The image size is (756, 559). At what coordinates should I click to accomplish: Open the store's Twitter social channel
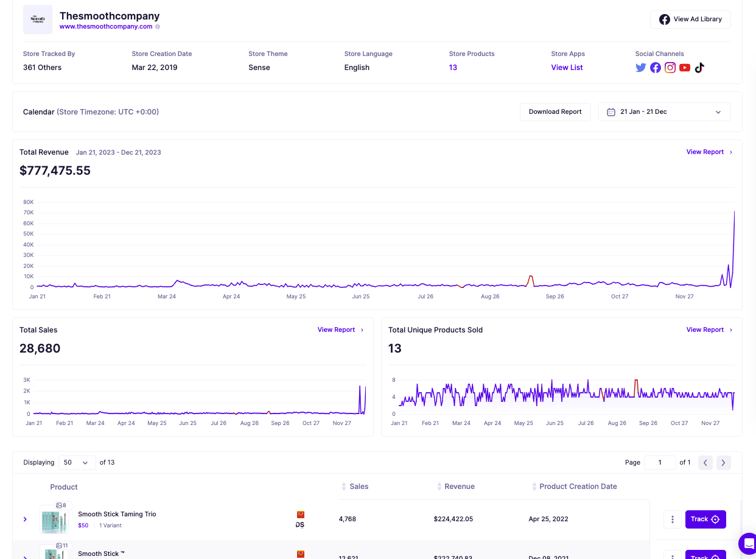pyautogui.click(x=640, y=68)
